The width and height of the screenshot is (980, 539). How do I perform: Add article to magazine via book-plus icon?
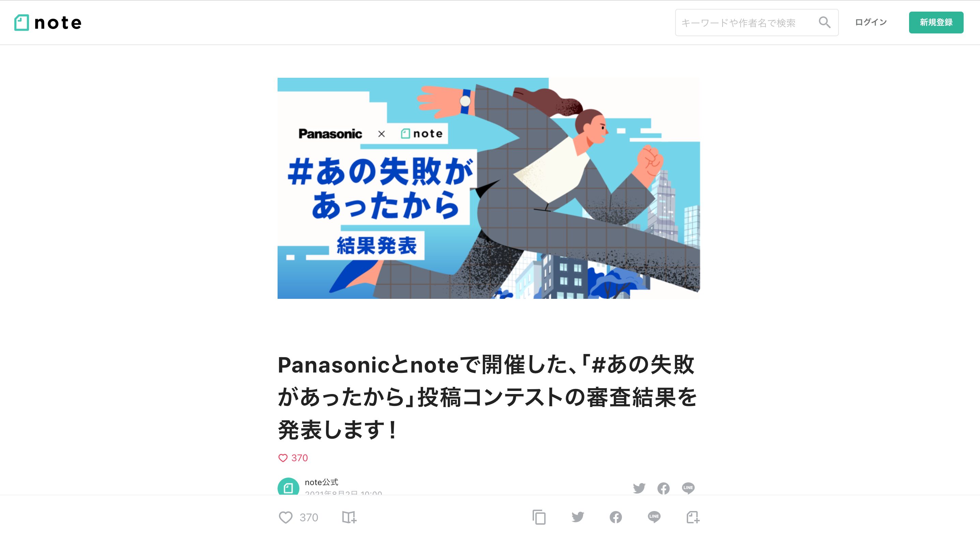pos(349,517)
